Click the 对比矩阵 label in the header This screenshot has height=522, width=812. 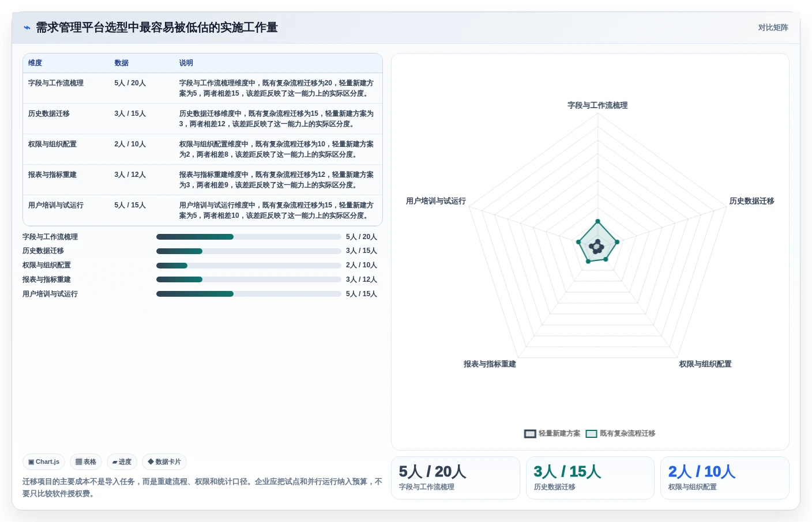point(773,28)
